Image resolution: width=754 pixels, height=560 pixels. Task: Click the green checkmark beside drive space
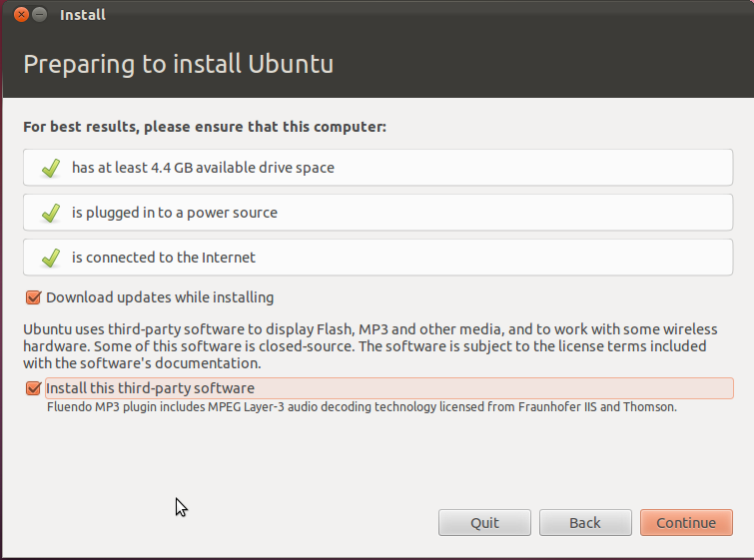[x=51, y=168]
